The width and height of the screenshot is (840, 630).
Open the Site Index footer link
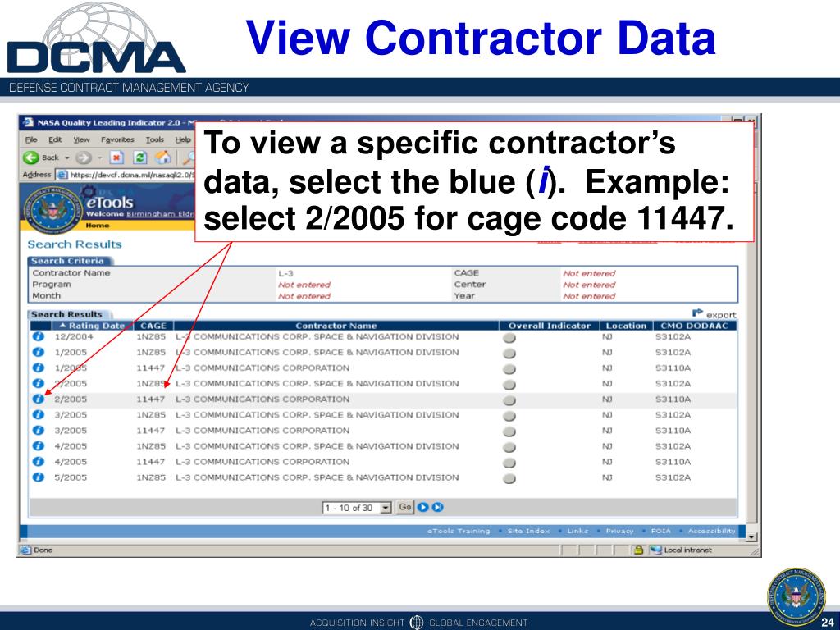pos(528,531)
